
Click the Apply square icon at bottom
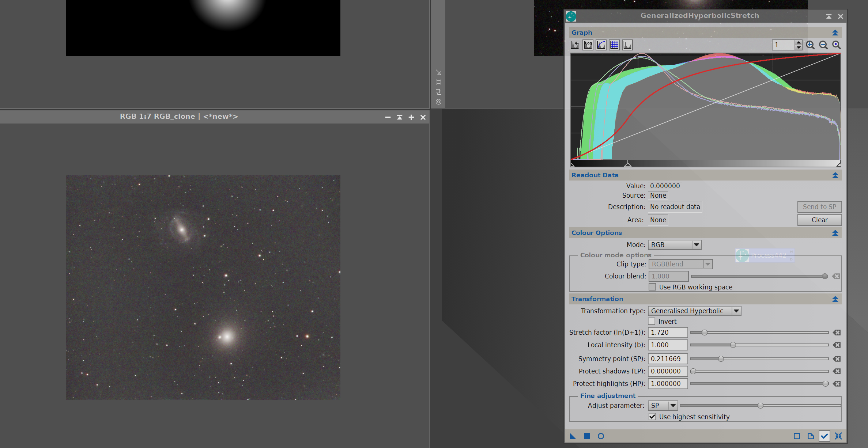(x=587, y=436)
